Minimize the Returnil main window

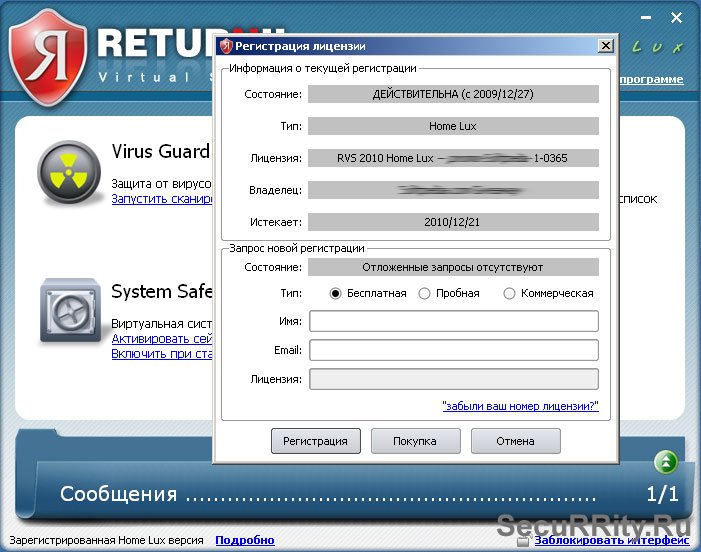(x=646, y=17)
